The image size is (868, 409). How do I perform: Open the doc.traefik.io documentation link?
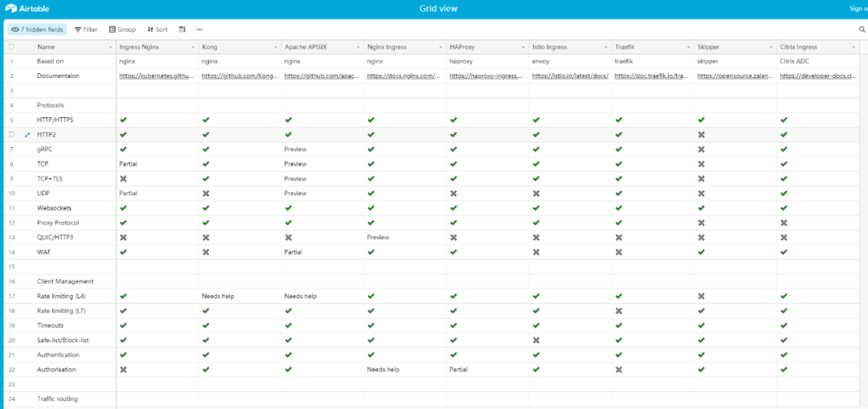[652, 76]
